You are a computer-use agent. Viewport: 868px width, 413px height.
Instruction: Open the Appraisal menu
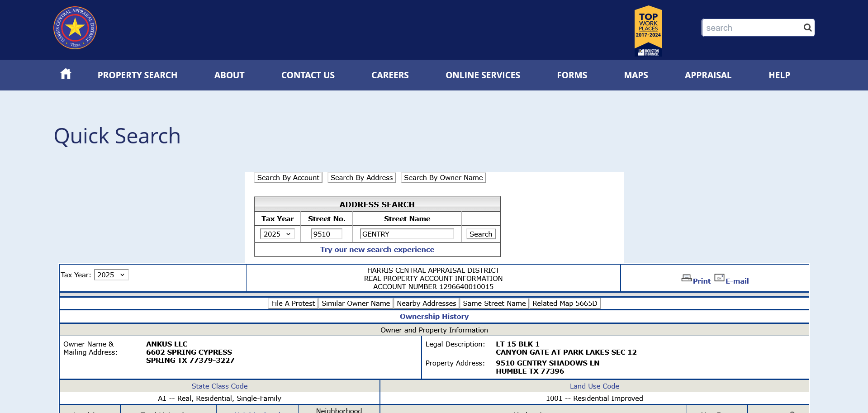point(708,75)
